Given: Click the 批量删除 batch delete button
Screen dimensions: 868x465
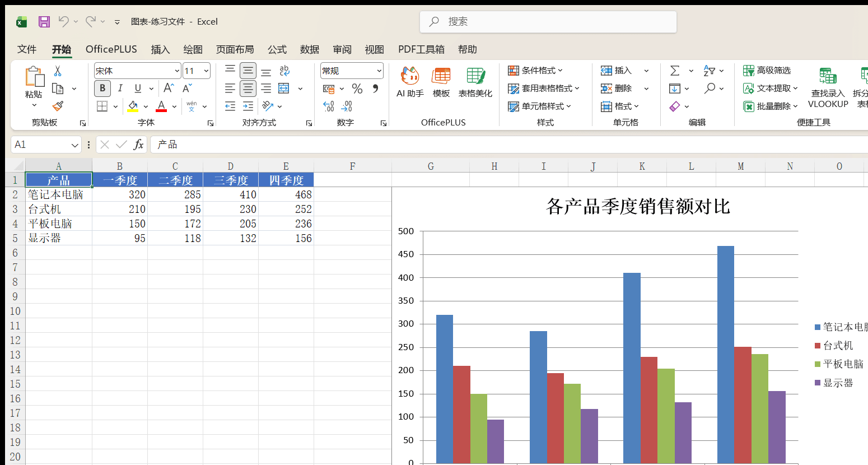Looking at the screenshot, I should coord(770,106).
